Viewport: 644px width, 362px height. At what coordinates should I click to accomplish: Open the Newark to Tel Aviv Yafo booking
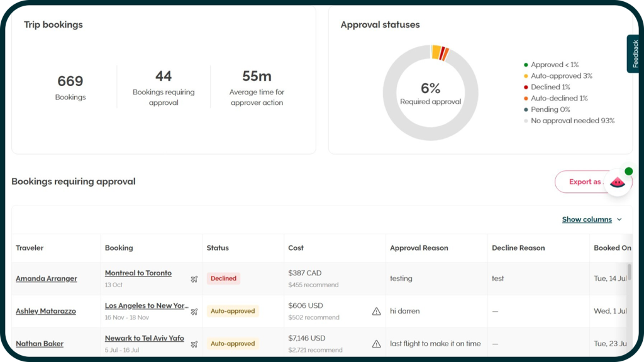pyautogui.click(x=144, y=338)
